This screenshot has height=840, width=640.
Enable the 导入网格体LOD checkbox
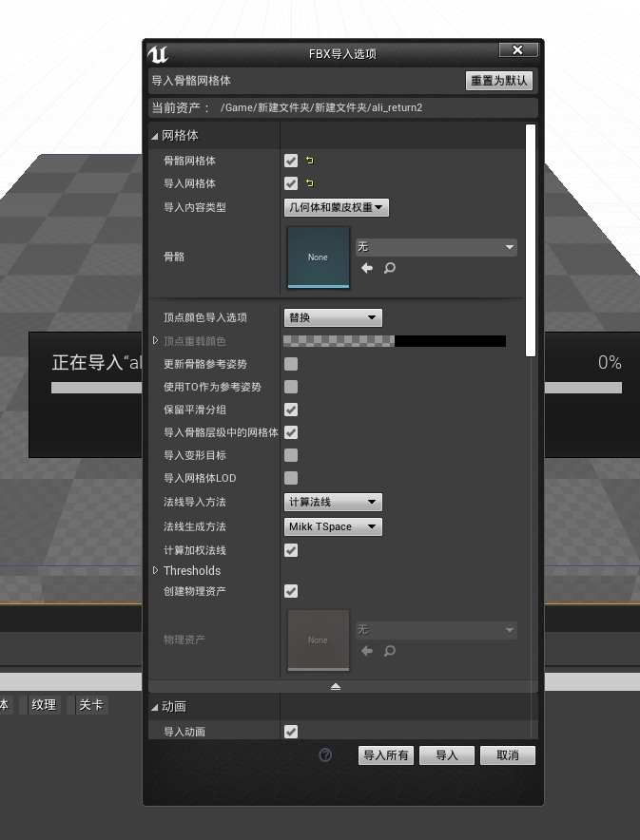click(291, 478)
